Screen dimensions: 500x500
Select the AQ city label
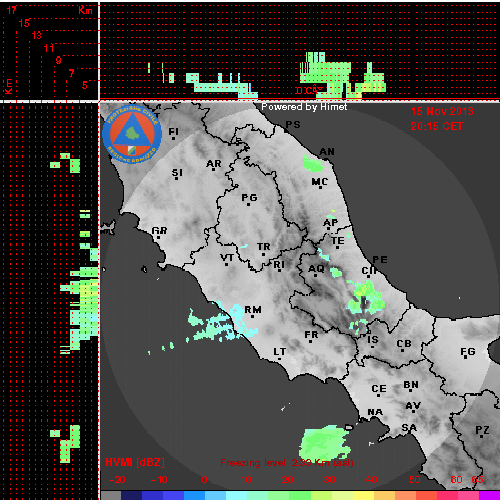point(316,269)
